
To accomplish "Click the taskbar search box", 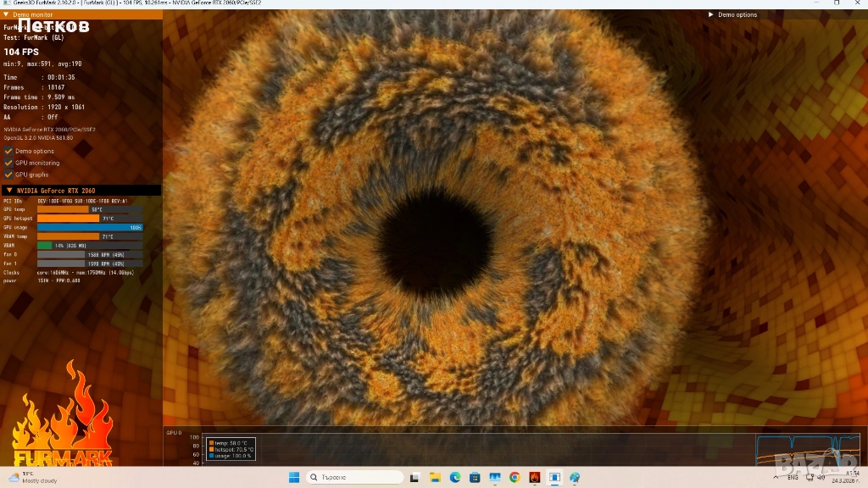I will (348, 478).
